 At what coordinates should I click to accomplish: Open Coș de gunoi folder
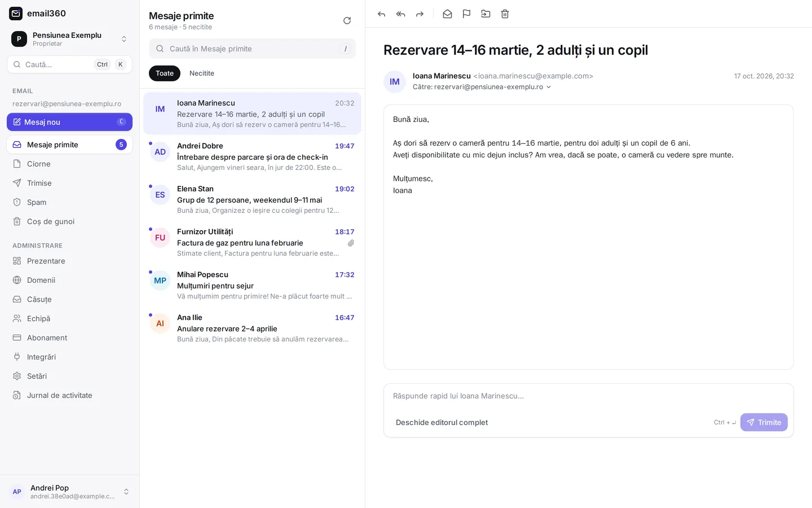[x=69, y=221]
